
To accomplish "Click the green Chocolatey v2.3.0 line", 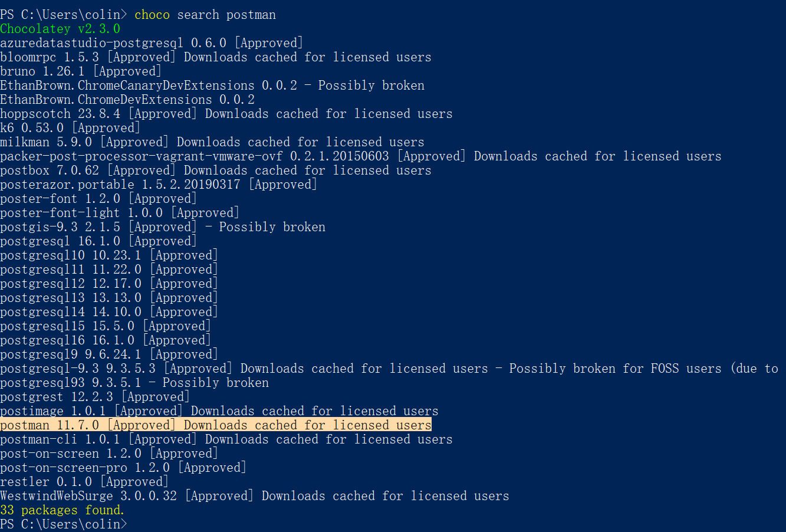I will pos(60,29).
